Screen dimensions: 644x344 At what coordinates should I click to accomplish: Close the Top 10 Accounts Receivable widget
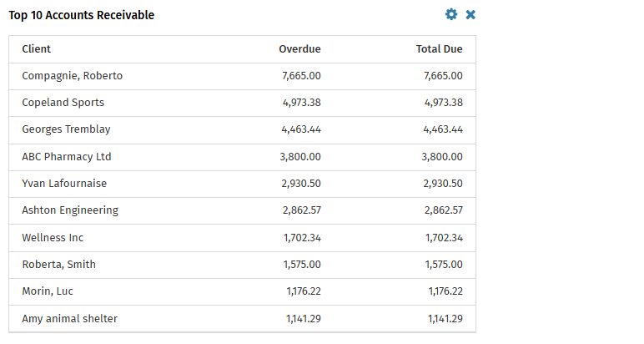470,15
